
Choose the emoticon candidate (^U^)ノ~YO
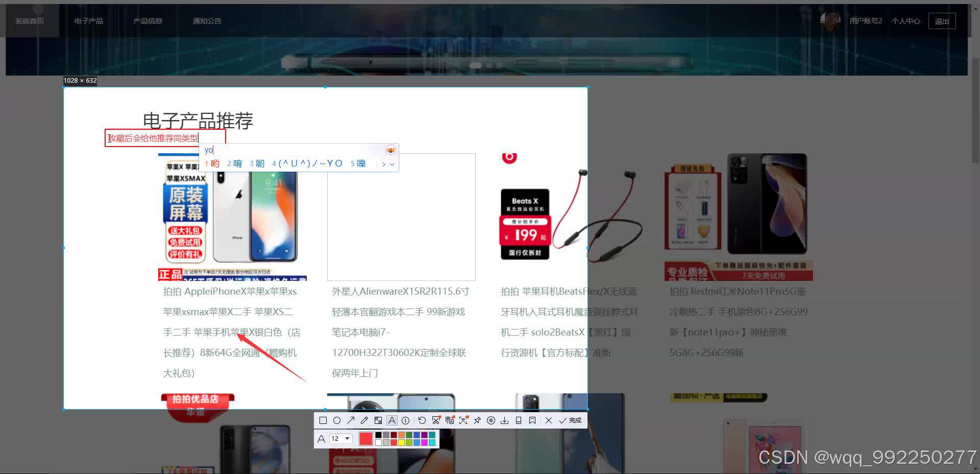click(307, 163)
